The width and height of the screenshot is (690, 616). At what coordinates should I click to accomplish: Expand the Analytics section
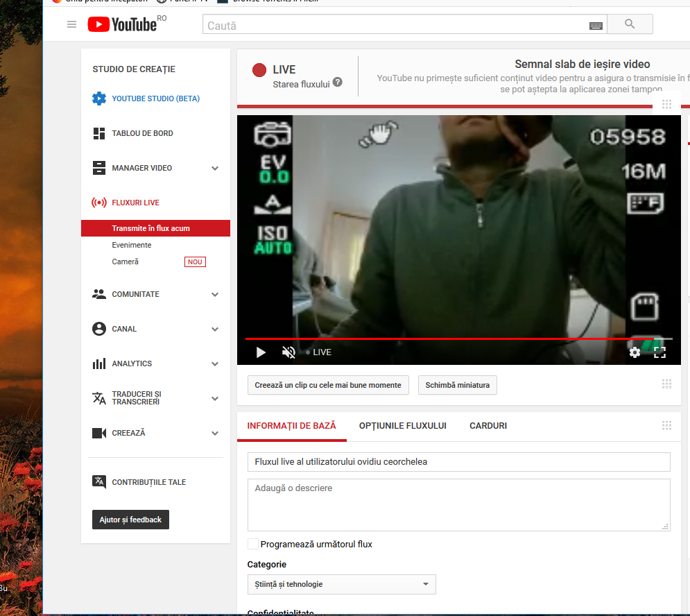(x=215, y=364)
